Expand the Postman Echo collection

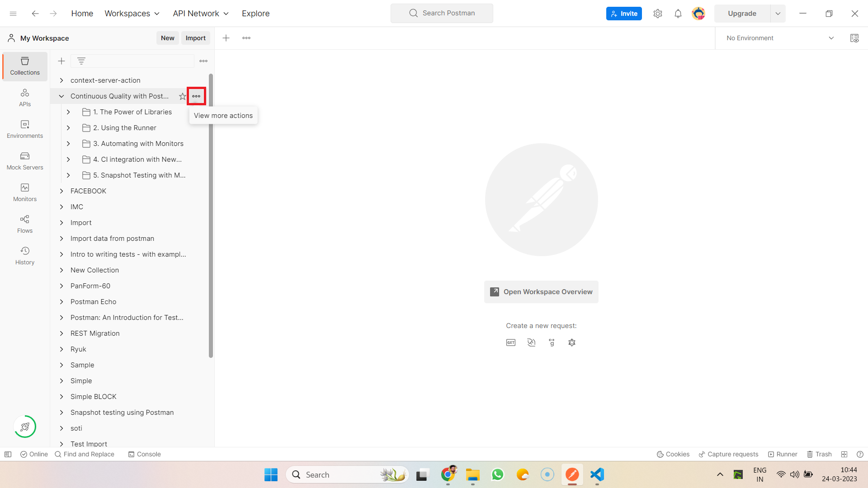[61, 302]
